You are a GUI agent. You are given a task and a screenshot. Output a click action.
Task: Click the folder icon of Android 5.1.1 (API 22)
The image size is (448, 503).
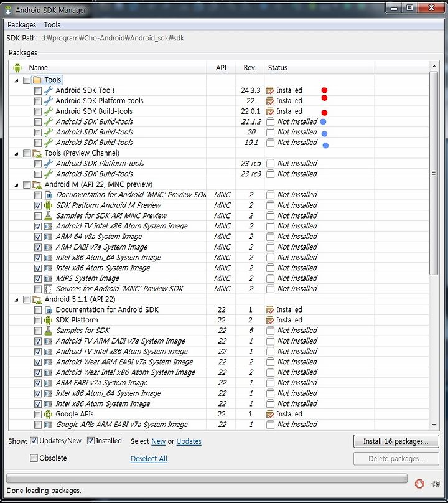pyautogui.click(x=37, y=299)
